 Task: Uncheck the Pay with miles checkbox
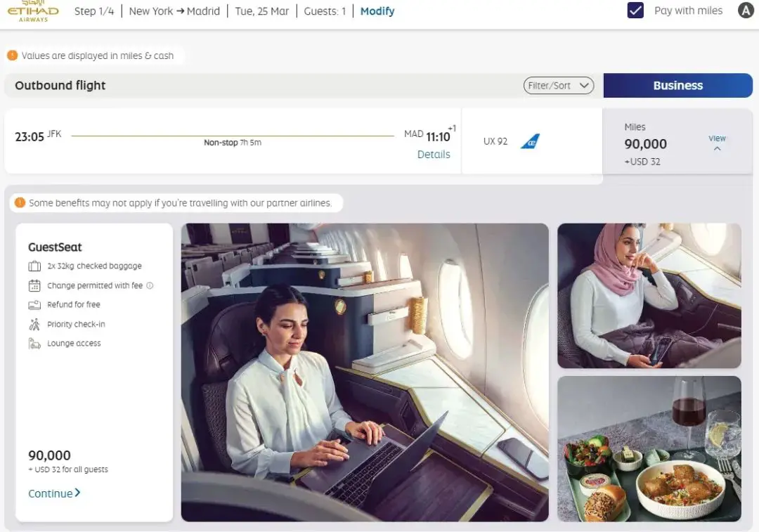(x=635, y=10)
